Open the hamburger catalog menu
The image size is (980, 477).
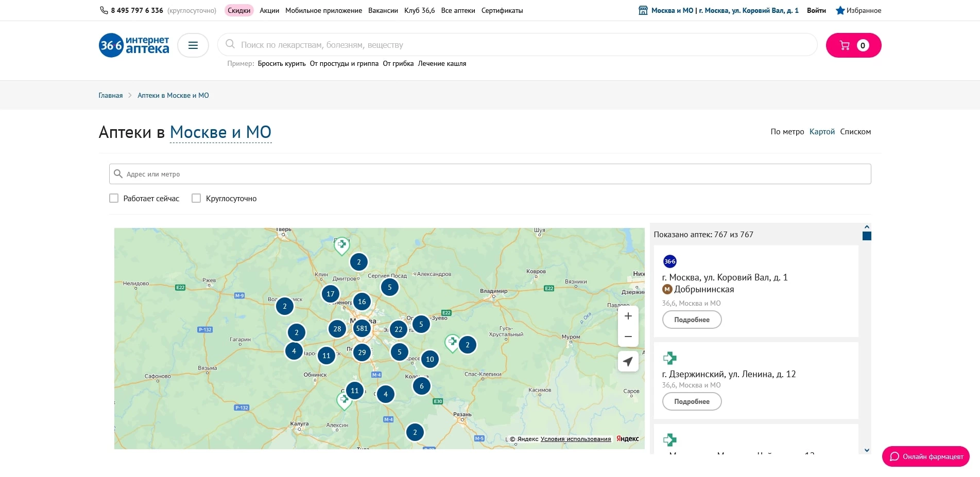pyautogui.click(x=193, y=45)
